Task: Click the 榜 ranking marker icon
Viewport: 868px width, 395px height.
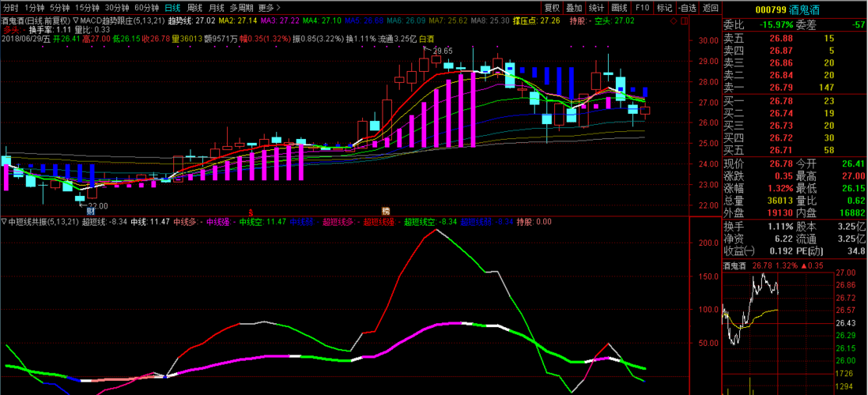Action: [x=385, y=211]
